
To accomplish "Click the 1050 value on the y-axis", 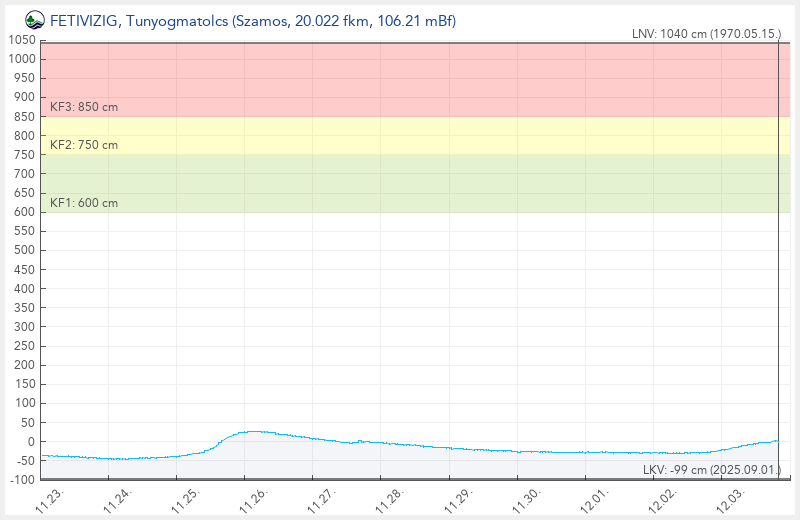I will 21,40.
